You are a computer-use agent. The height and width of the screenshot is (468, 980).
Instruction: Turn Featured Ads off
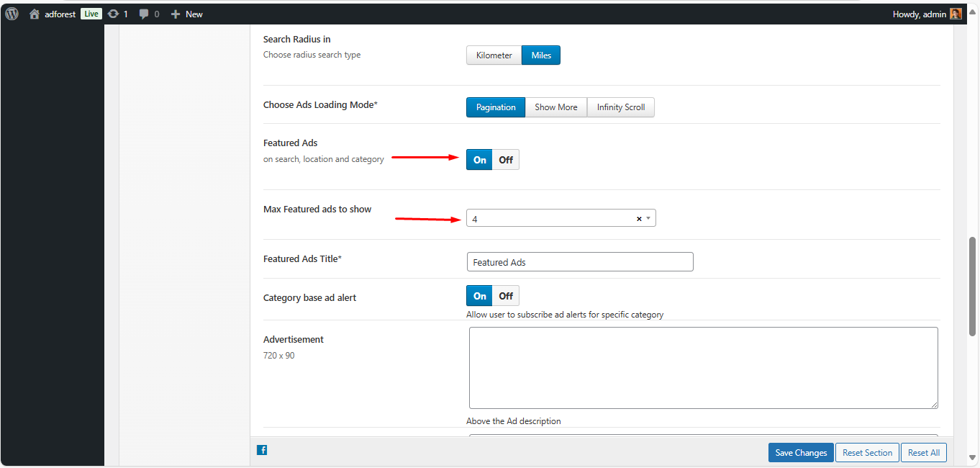(506, 160)
